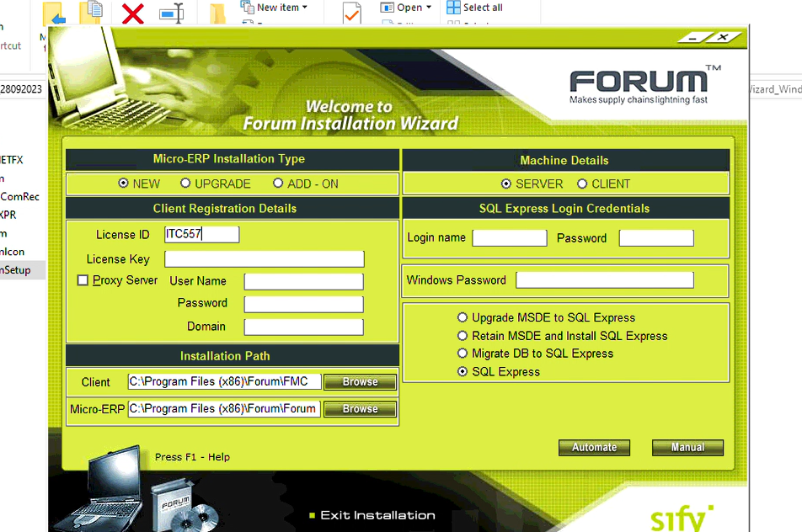802x532 pixels.
Task: Choose the UPGRADE installation type
Action: point(185,183)
